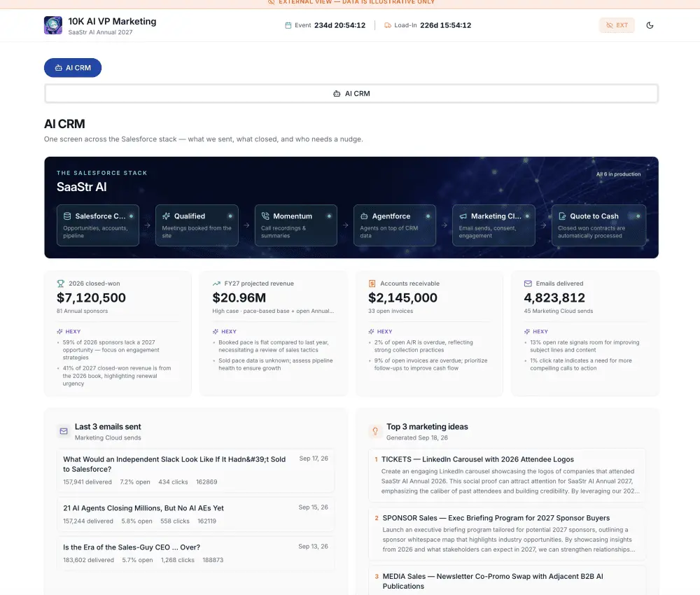Open the TICKETS LinkedIn Carousel idea

[x=507, y=475]
